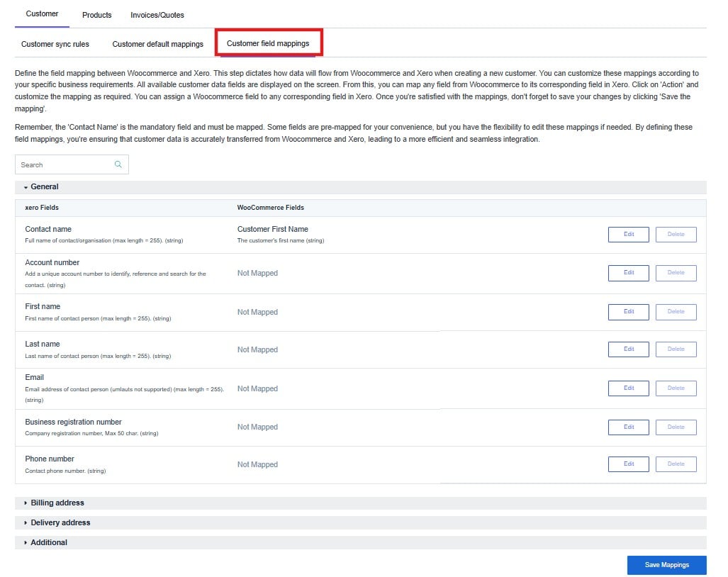Collapse the General section
The height and width of the screenshot is (577, 728).
(x=360, y=186)
